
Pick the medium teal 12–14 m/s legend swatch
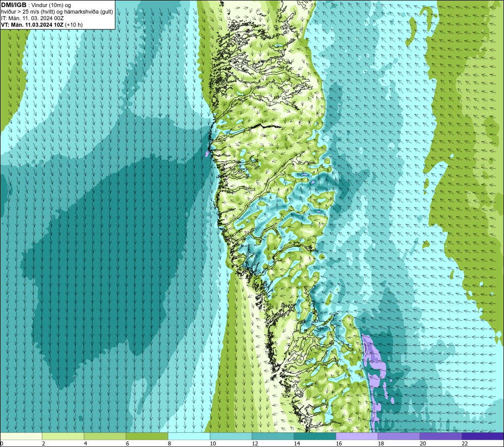point(273,436)
